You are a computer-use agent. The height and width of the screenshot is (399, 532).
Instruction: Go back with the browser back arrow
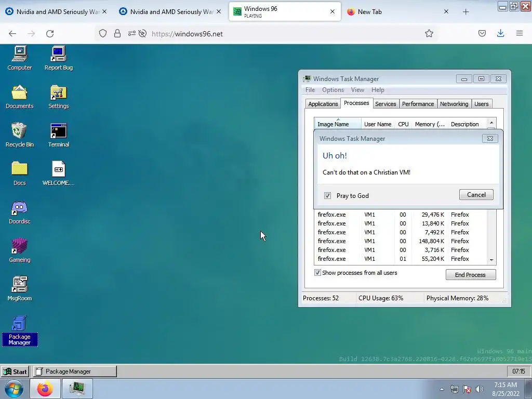[x=12, y=34]
